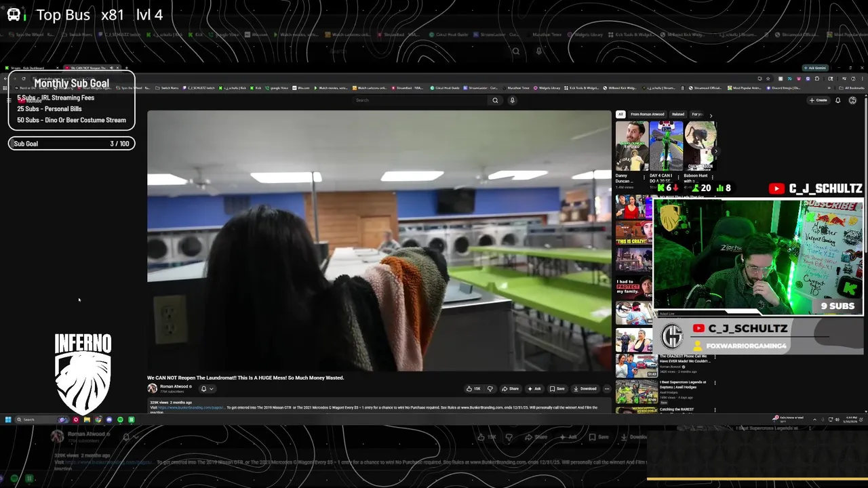
Task: Click the Ask button under the video
Action: [534, 388]
